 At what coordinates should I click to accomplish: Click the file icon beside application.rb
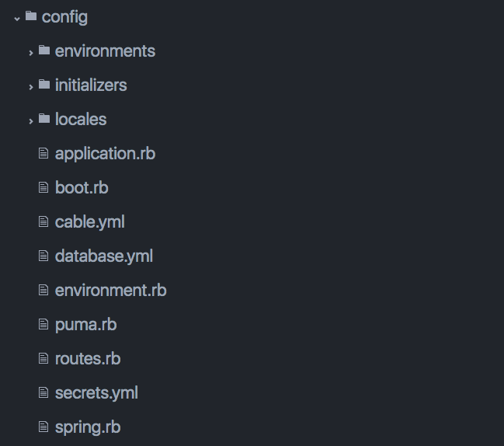click(x=43, y=153)
